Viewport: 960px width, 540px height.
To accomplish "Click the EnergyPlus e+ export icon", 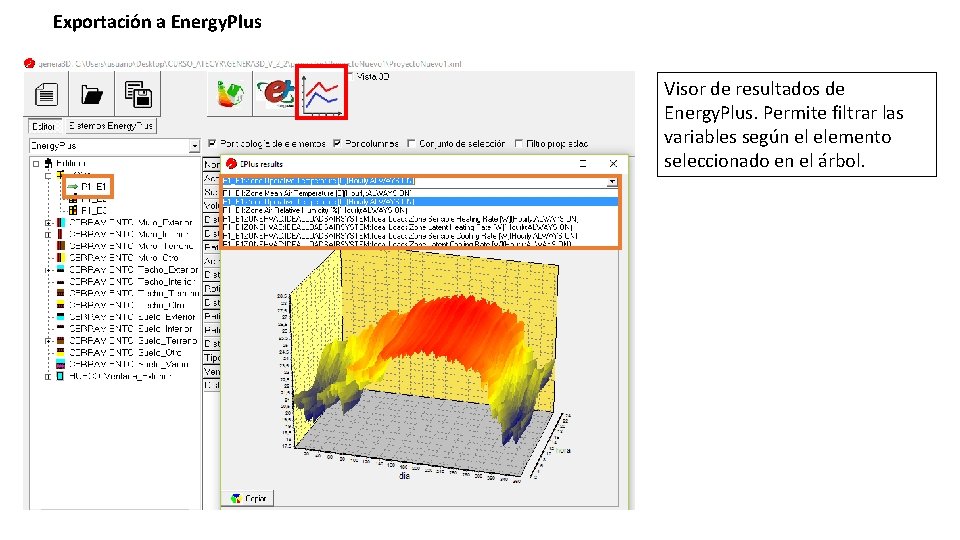I will 276,94.
